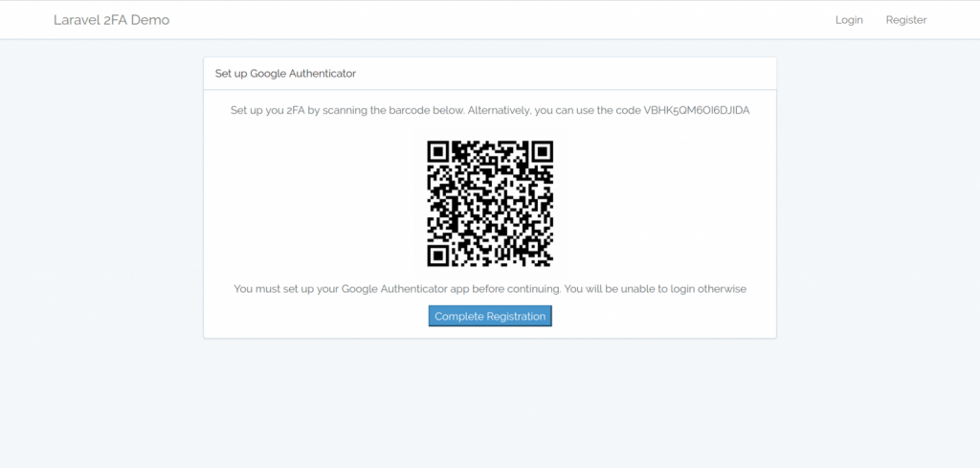This screenshot has width=980, height=468.
Task: Click the QR code's bottom-left finder square
Action: pyautogui.click(x=438, y=256)
